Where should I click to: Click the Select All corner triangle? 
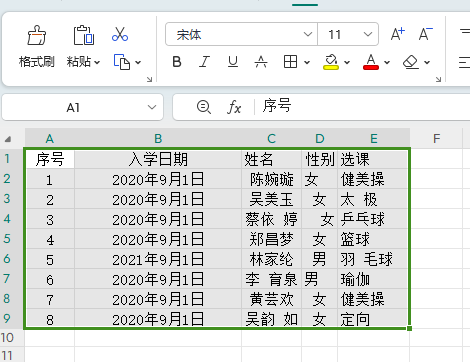8,139
